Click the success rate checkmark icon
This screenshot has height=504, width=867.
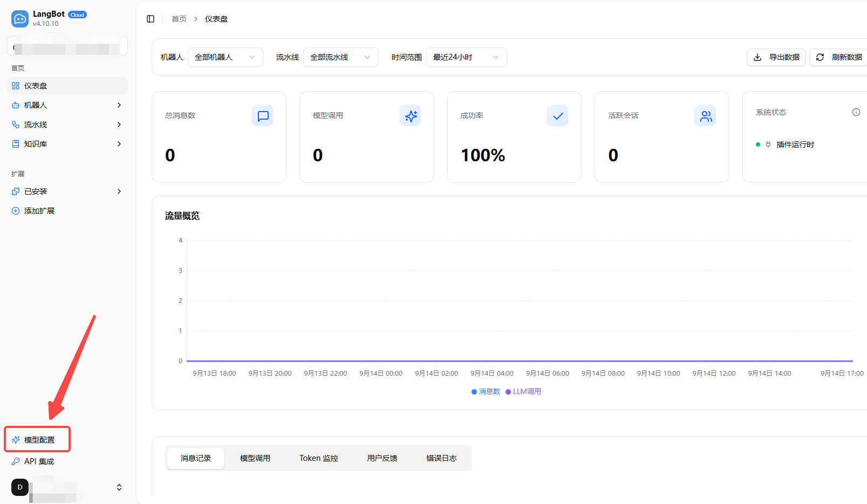(x=558, y=115)
